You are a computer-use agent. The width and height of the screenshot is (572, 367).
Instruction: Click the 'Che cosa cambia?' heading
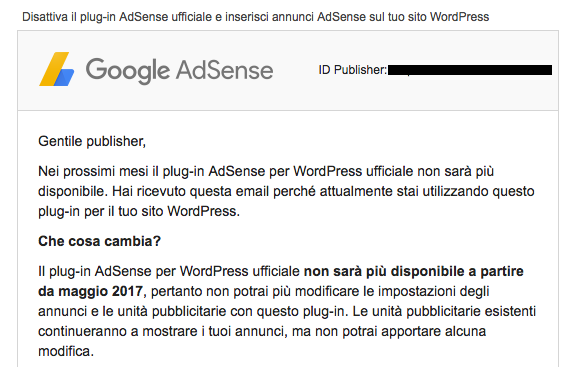(99, 241)
